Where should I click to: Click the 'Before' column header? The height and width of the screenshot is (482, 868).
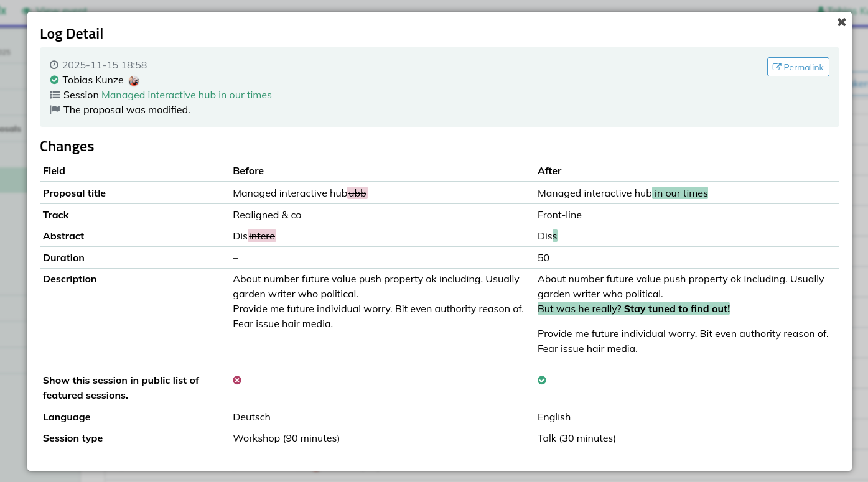(x=248, y=171)
